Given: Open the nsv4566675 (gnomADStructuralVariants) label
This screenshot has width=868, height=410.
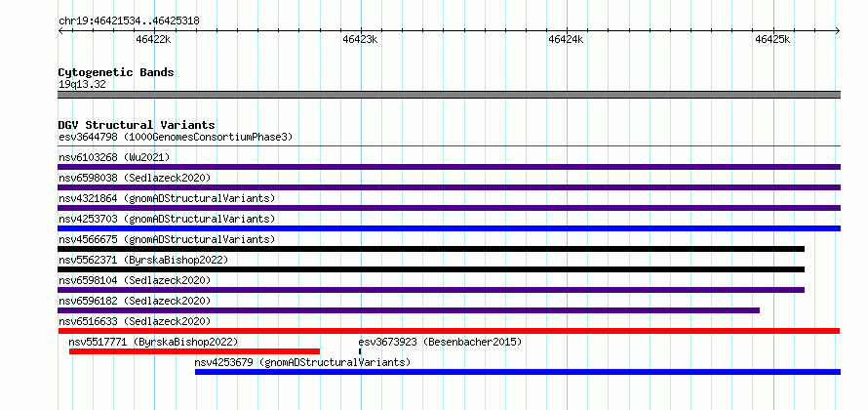Looking at the screenshot, I should (167, 239).
